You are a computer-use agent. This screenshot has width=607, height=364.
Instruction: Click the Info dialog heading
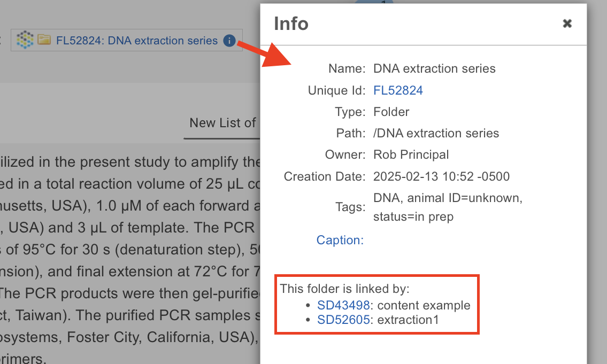coord(291,24)
